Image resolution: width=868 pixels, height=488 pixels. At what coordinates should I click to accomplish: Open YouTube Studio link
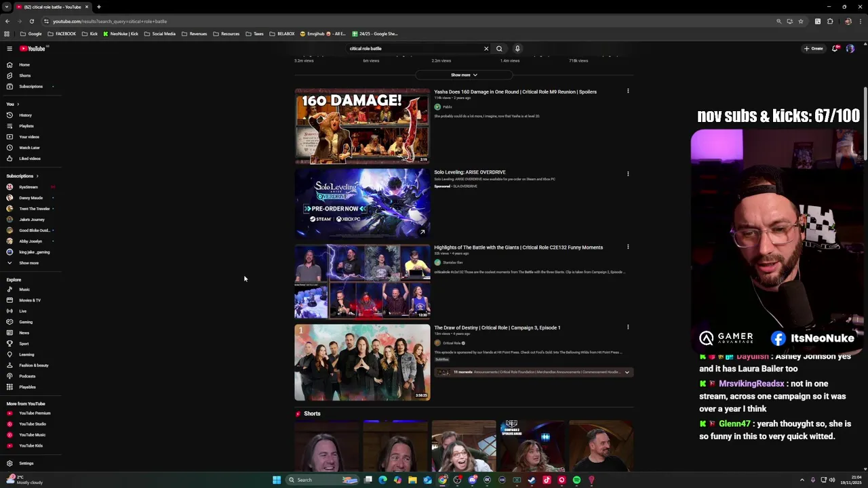click(33, 424)
